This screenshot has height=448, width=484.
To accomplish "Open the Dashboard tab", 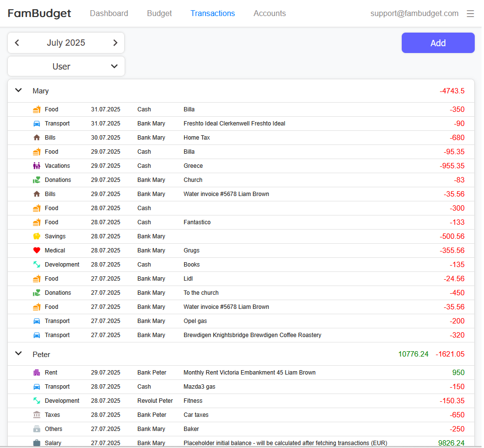I will pos(109,14).
